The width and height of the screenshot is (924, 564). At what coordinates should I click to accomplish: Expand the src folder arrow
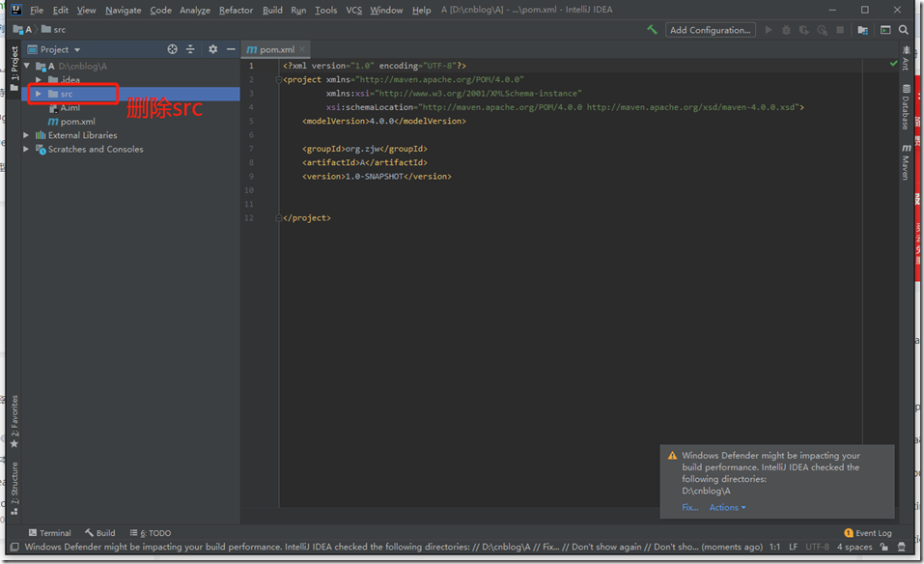[x=39, y=94]
